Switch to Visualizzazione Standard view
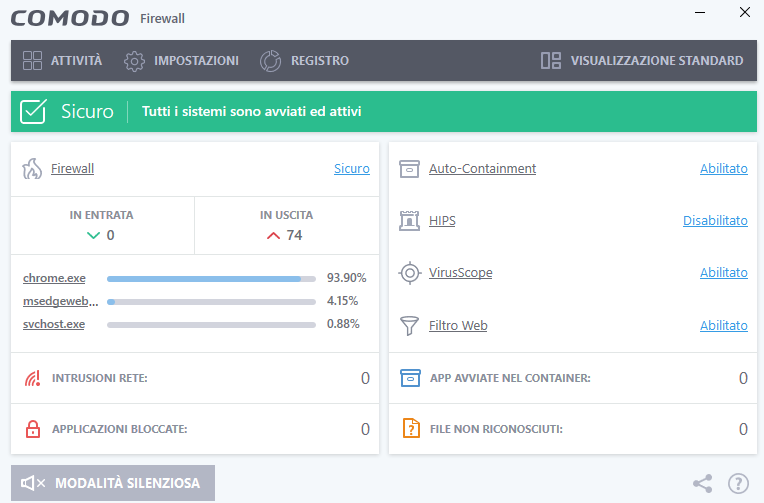Image resolution: width=764 pixels, height=503 pixels. (642, 61)
